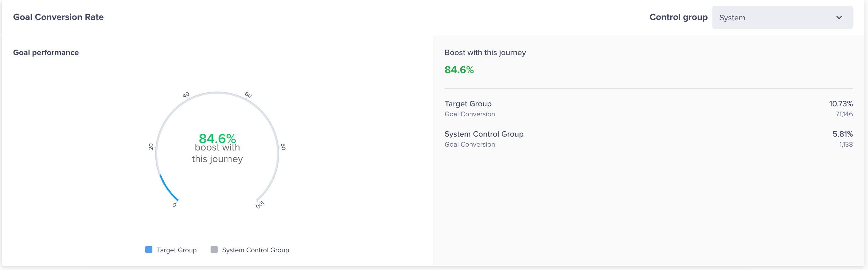Screen dimensions: 868x270
Task: Click the 71,146 goal conversion count
Action: click(x=844, y=114)
